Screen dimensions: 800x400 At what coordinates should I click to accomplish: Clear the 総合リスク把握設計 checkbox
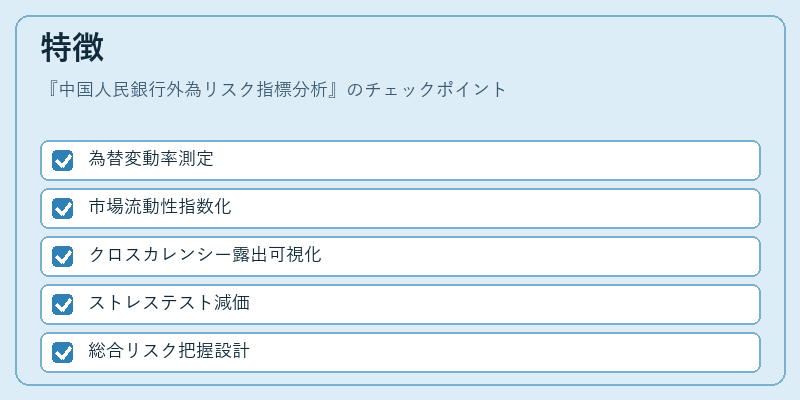[62, 352]
